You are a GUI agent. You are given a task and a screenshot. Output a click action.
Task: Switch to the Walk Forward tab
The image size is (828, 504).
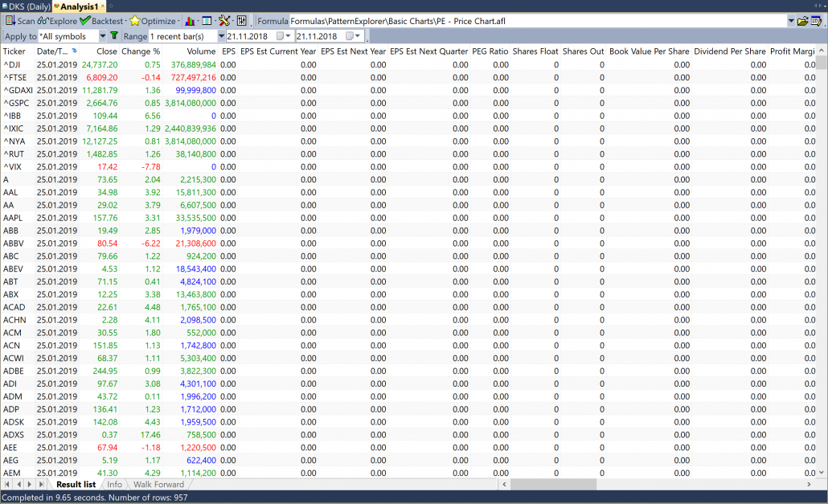[x=158, y=485]
